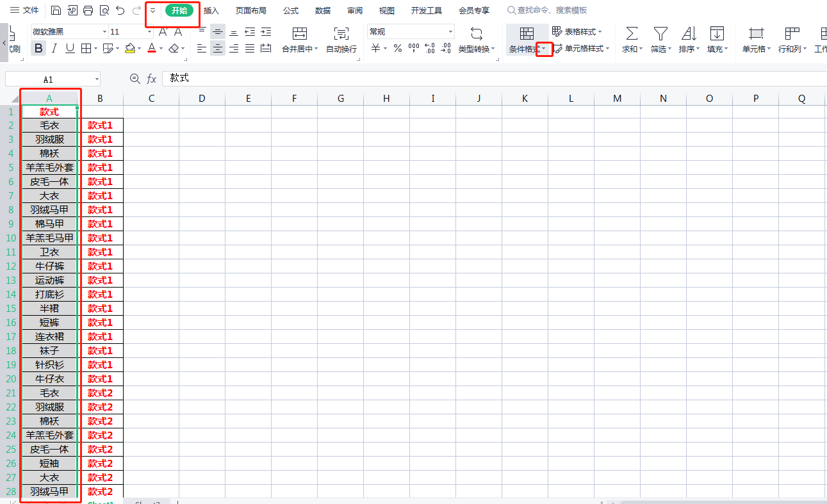Image resolution: width=827 pixels, height=504 pixels.
Task: Switch to the 公式 Formulas tab
Action: click(291, 10)
